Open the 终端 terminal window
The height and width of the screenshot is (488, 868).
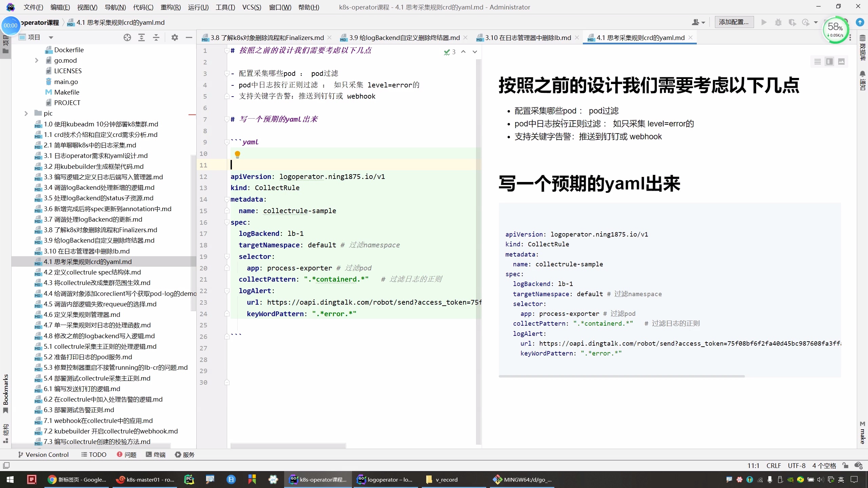(x=155, y=454)
